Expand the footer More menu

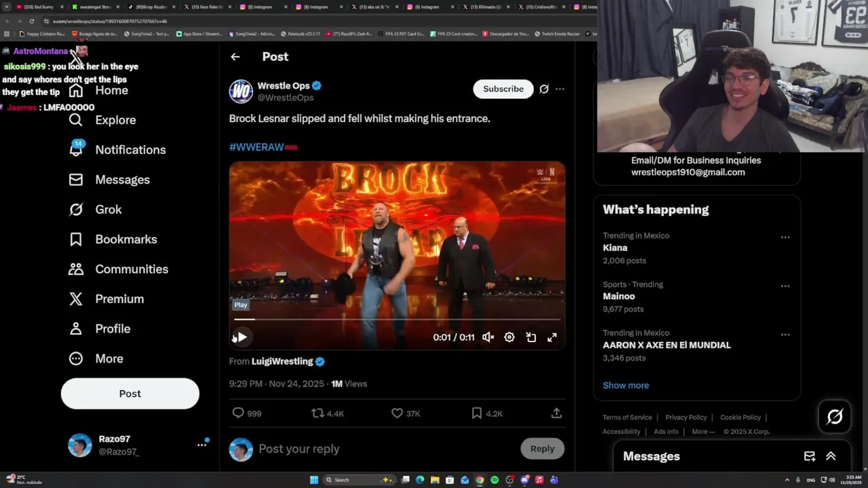[x=703, y=432]
